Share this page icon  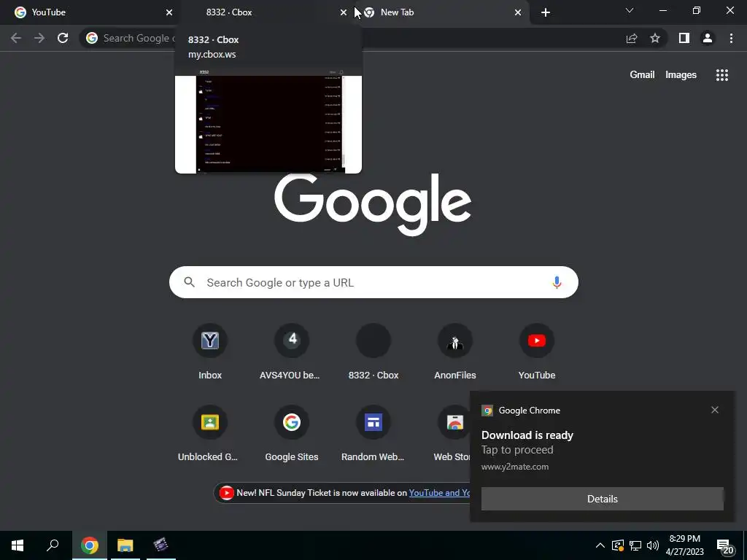click(632, 38)
